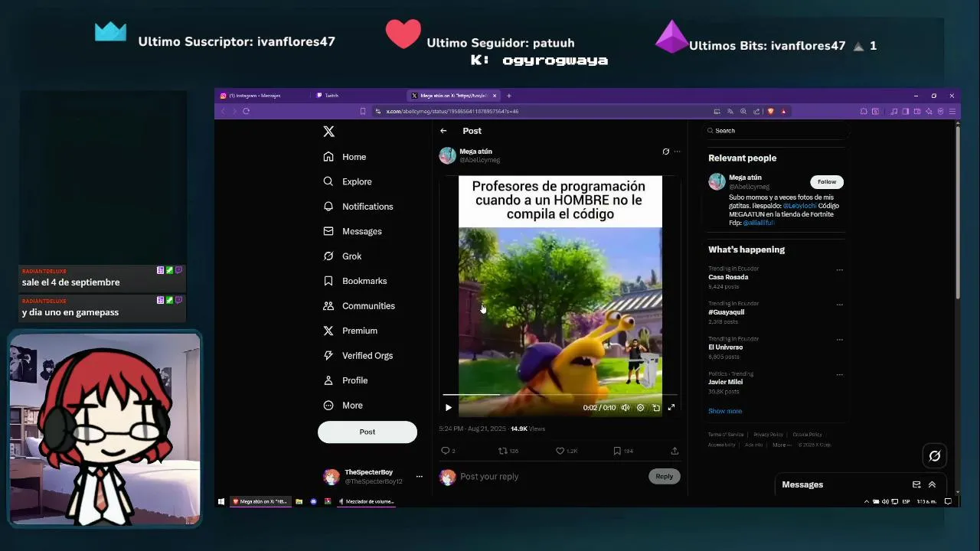Open the browser hamburger menu

(x=952, y=111)
